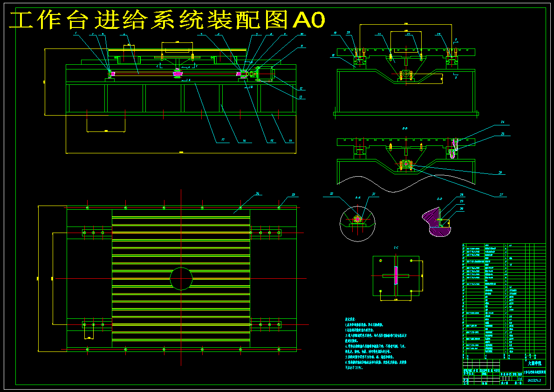554x392 pixels.
Task: Select part callout number 34 on plan view
Action: [258, 193]
